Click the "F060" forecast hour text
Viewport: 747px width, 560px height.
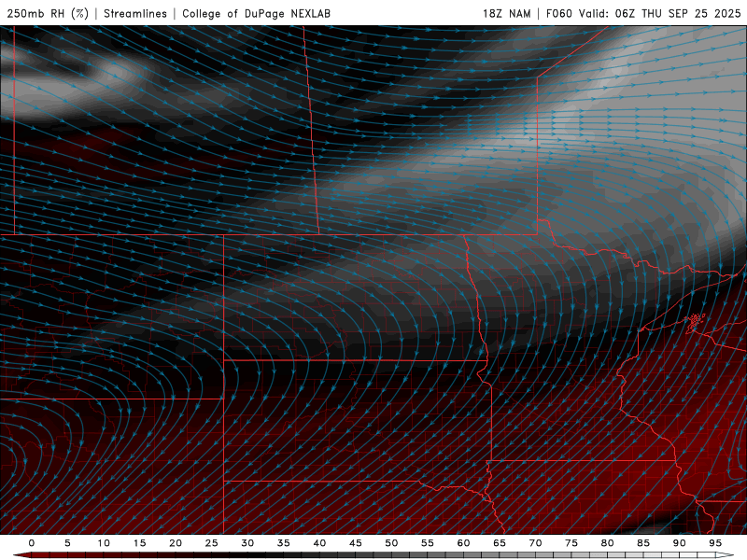tap(558, 13)
